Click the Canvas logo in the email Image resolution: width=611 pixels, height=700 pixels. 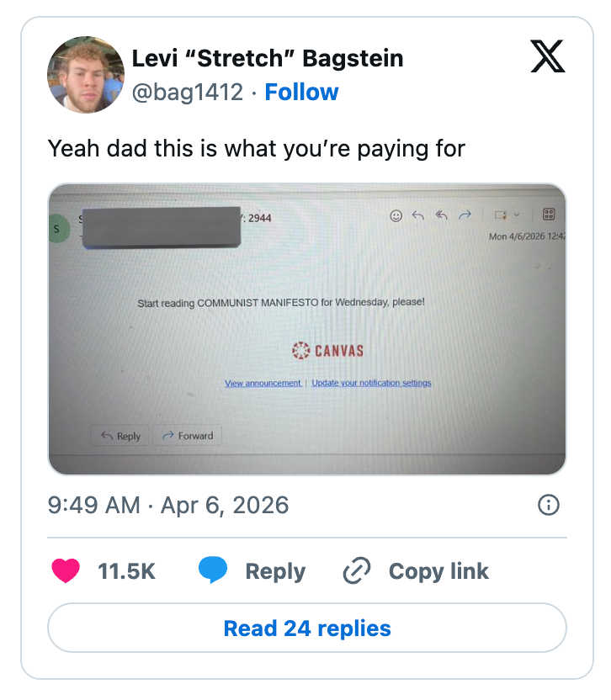click(328, 350)
